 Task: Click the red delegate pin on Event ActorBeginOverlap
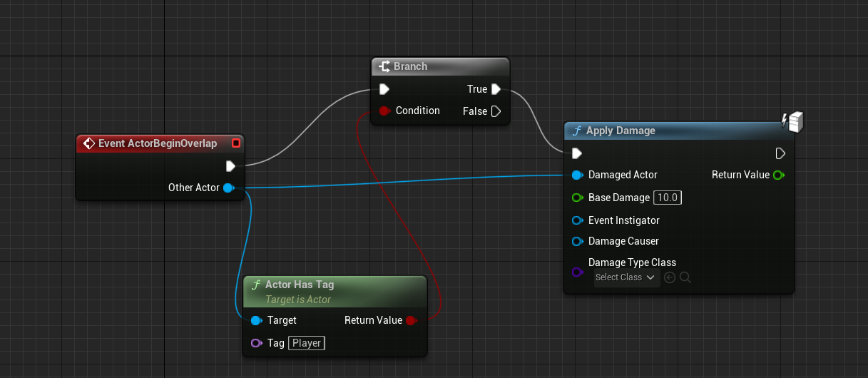pos(236,143)
